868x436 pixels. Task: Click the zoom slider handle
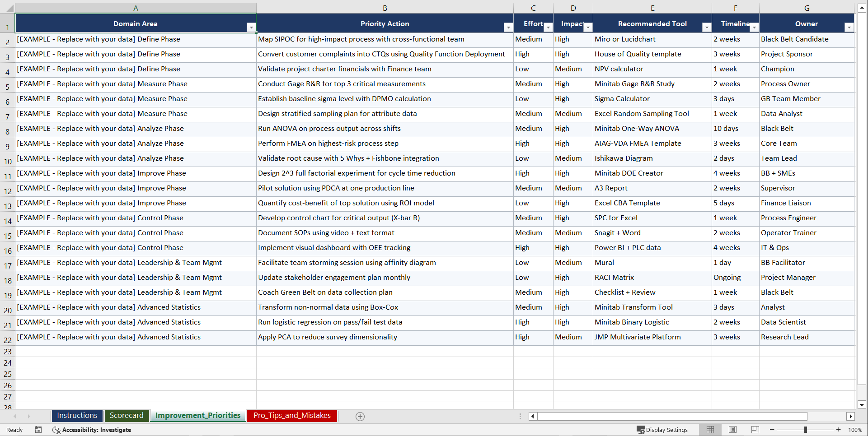click(806, 430)
